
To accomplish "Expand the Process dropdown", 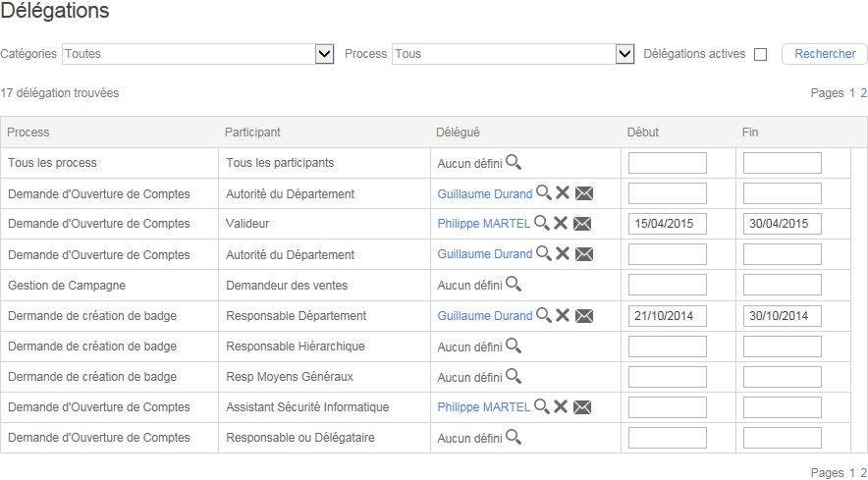I will (624, 54).
